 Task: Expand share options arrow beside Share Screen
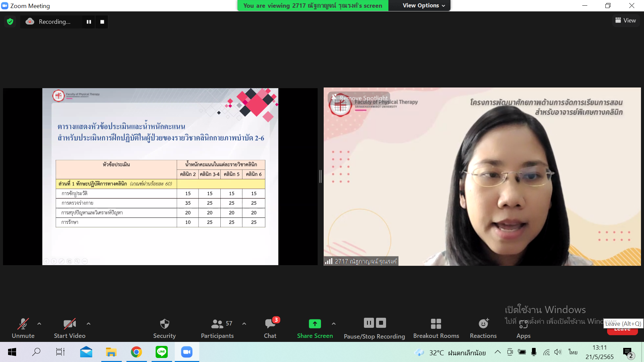(x=333, y=324)
